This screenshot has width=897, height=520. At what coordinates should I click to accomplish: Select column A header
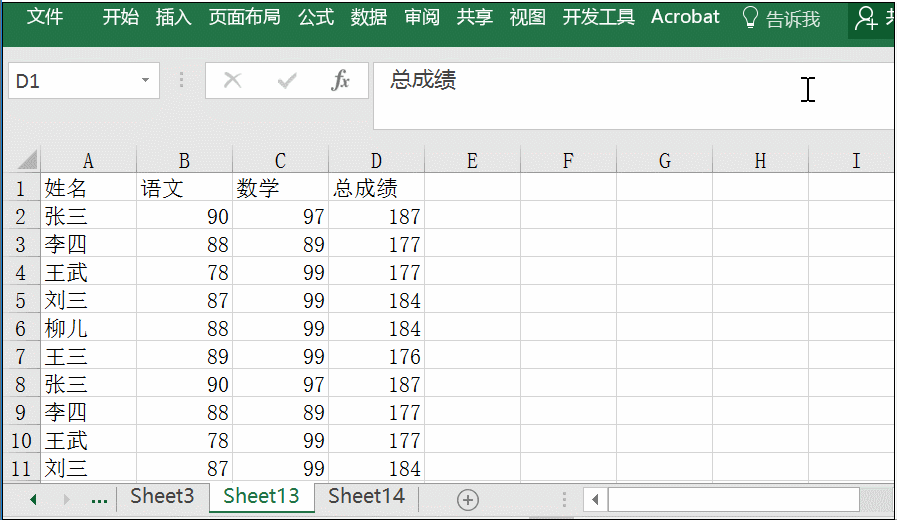88,161
